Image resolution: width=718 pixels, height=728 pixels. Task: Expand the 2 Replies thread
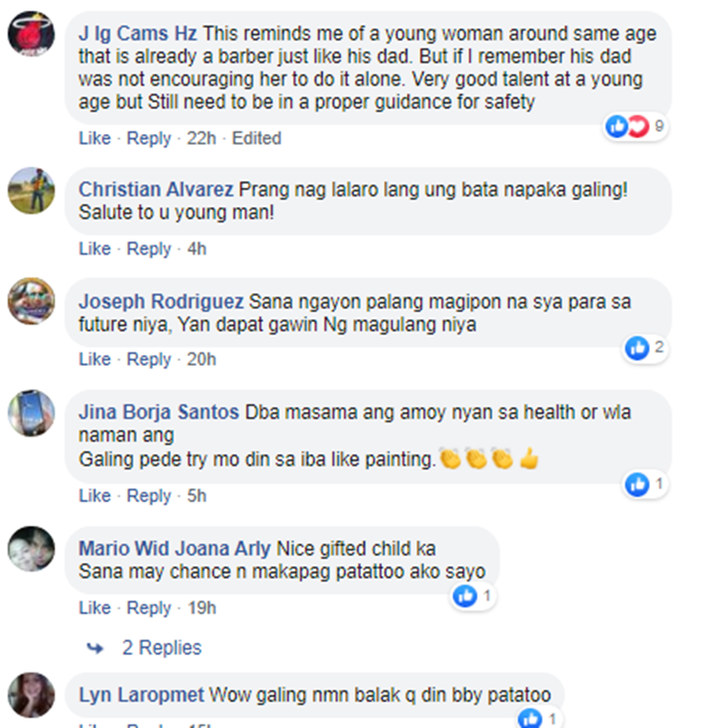tap(162, 648)
